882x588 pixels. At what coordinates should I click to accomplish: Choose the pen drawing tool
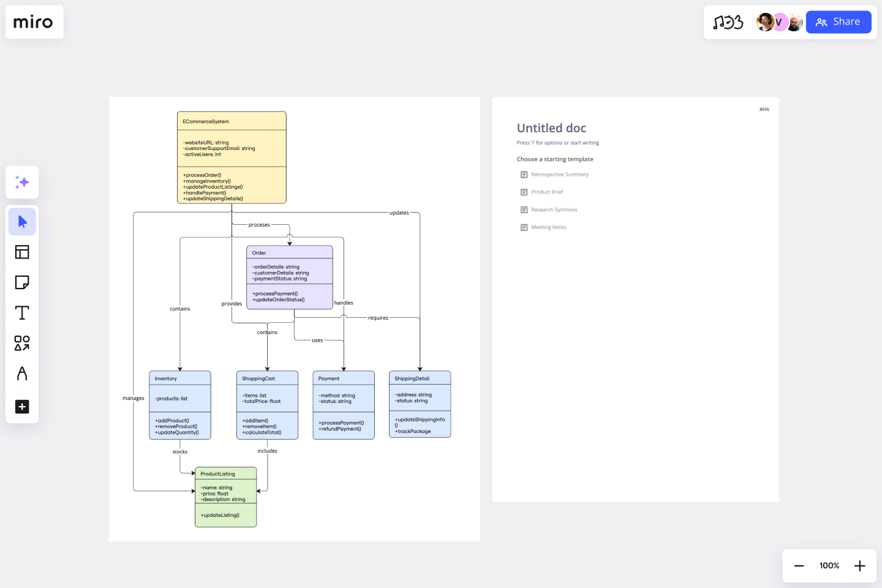22,374
